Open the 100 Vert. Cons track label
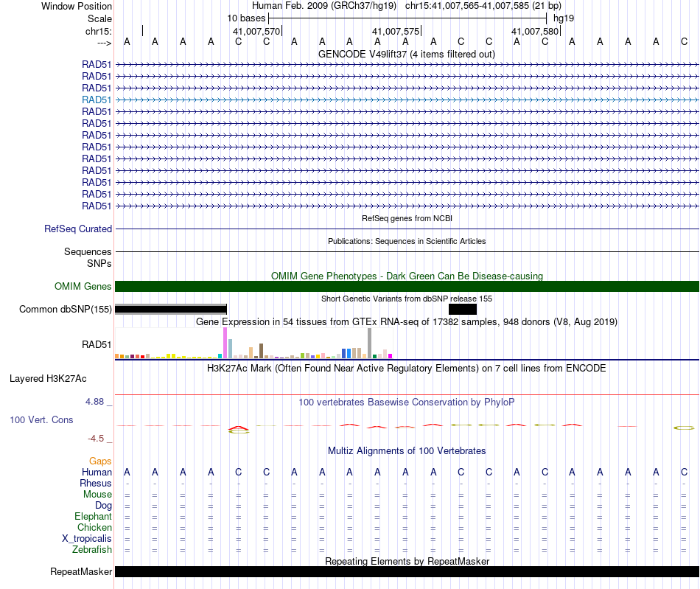This screenshot has height=589, width=700. [x=41, y=419]
